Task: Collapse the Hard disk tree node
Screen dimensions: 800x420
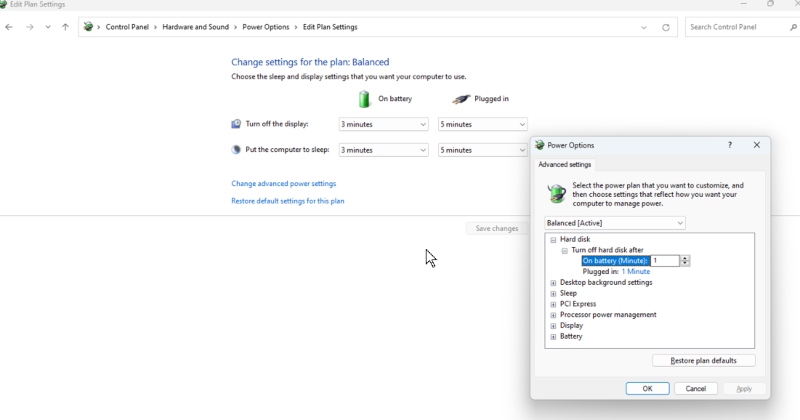Action: (553, 240)
